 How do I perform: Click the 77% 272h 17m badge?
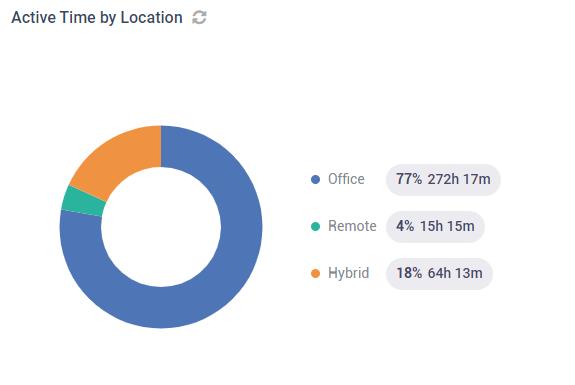(443, 179)
